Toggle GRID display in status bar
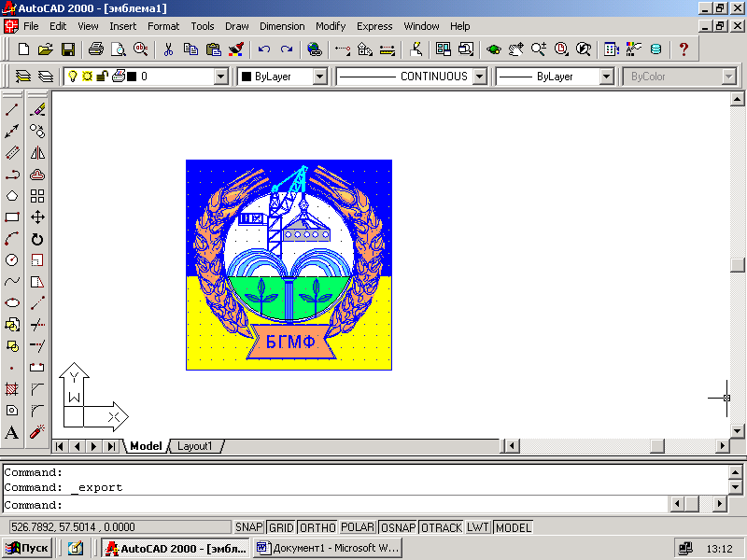This screenshot has width=747, height=560. click(281, 527)
